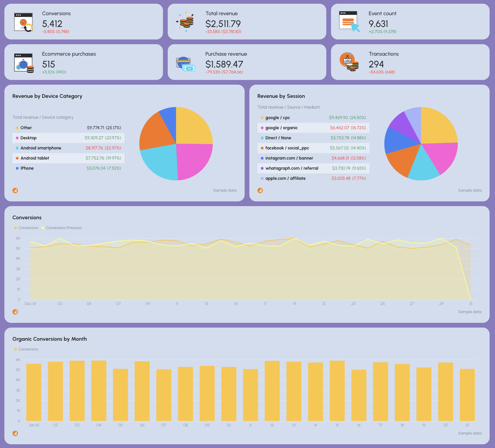Click Sample data below the Conversions chart
495x448 pixels.
pos(470,312)
